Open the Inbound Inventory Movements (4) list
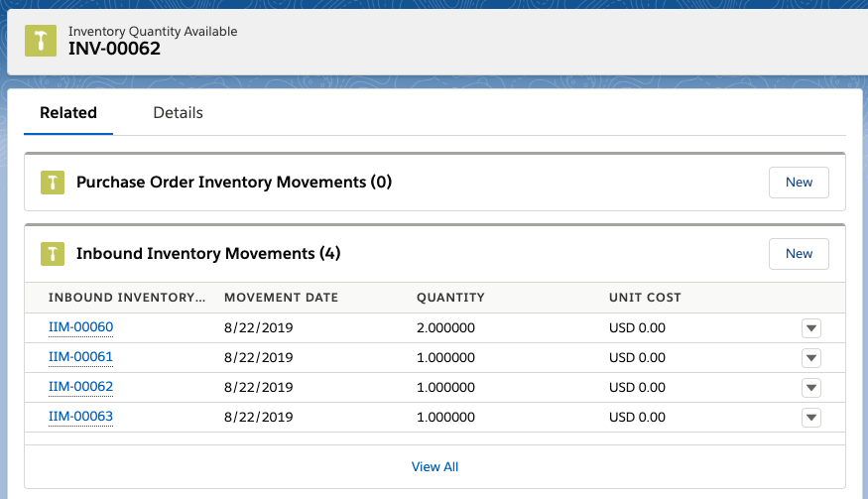This screenshot has height=499, width=868. pos(208,253)
